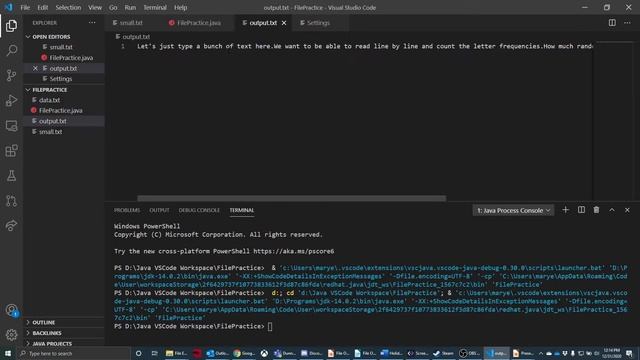Open the View menu
Screen dimensions: 640x360
(x=95, y=7)
